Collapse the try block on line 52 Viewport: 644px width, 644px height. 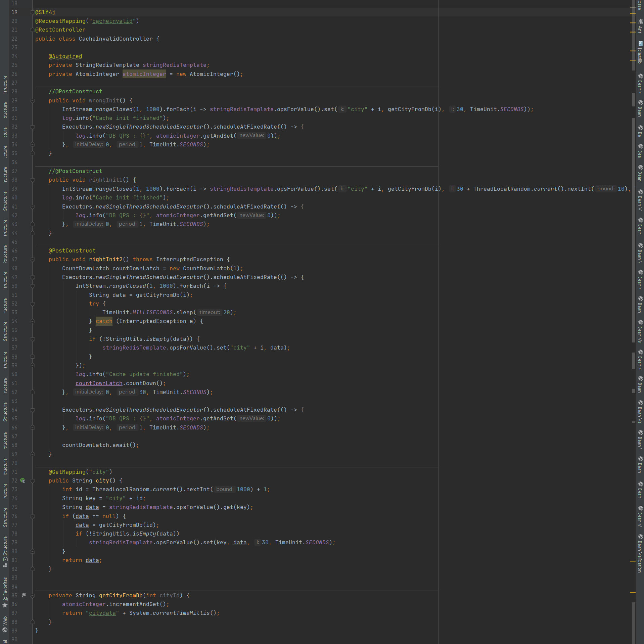33,304
